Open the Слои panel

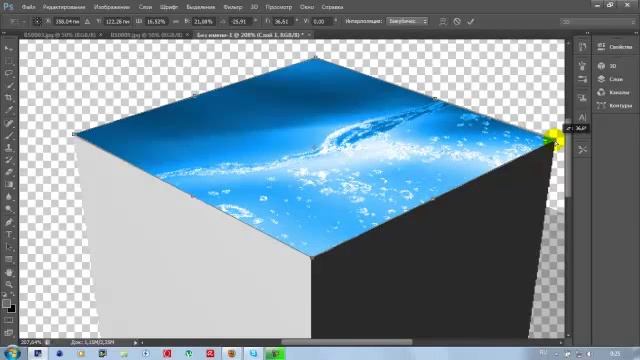(611, 79)
